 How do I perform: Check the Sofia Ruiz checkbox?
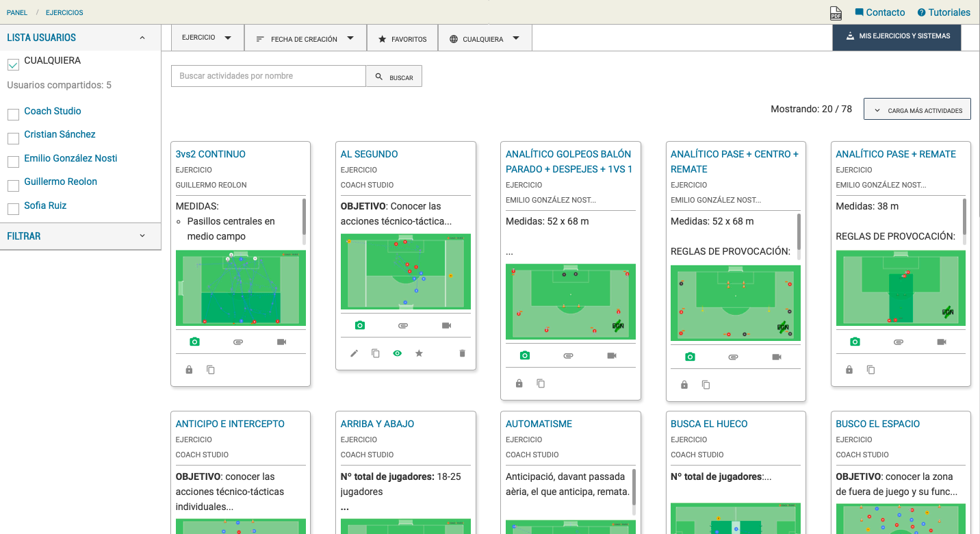tap(13, 209)
